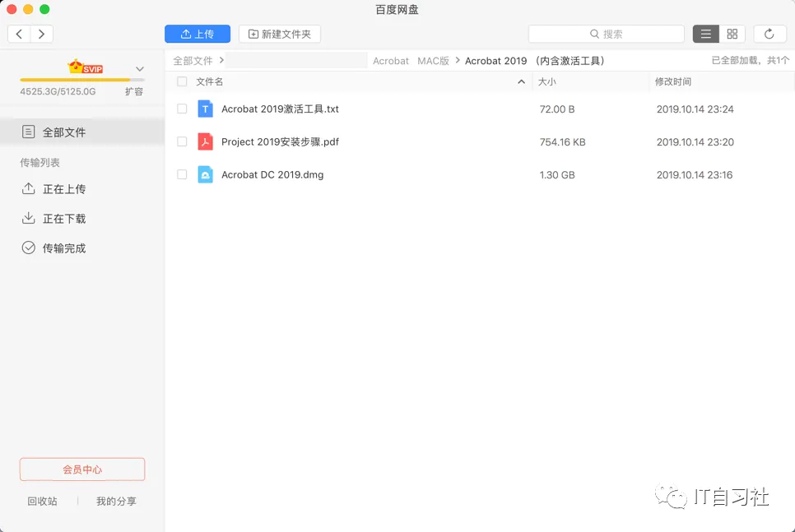795x532 pixels.
Task: Open 我的分享 shares
Action: pos(116,501)
